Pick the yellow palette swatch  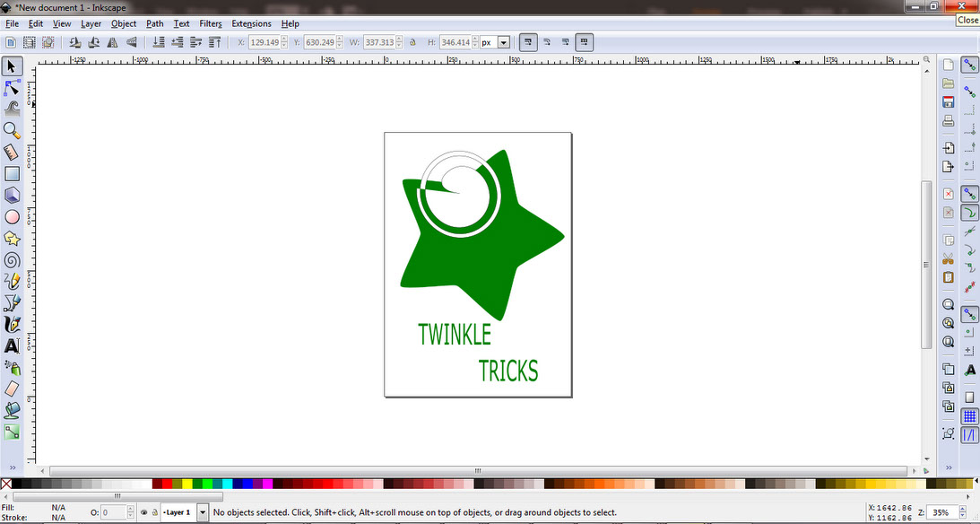pos(186,484)
